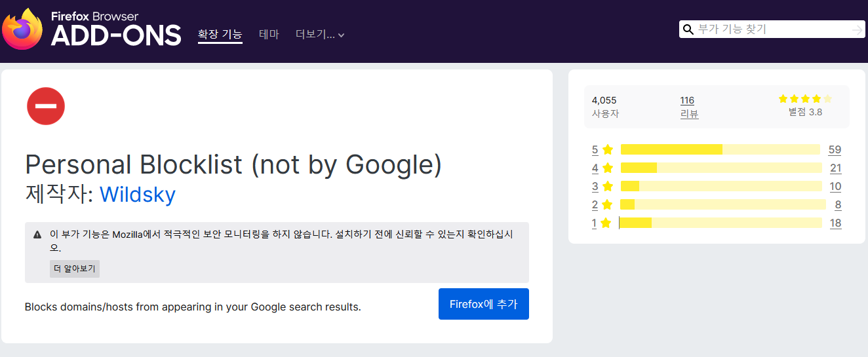Open the 116 reviews count link
Screen dimensions: 868x357
(x=687, y=100)
